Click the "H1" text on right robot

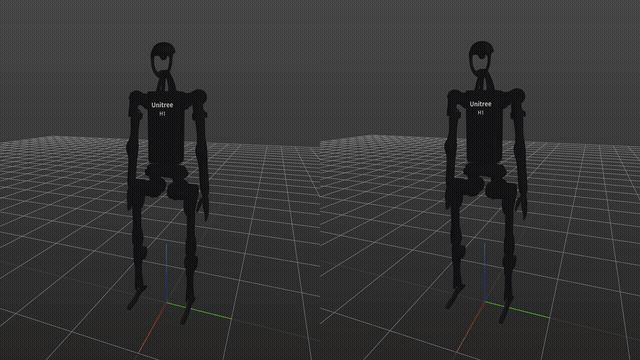pyautogui.click(x=481, y=113)
